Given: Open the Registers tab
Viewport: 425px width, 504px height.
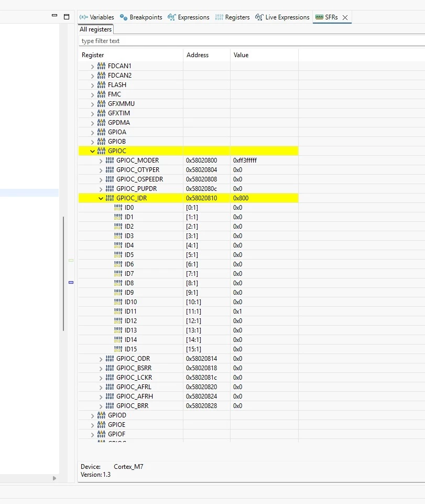Looking at the screenshot, I should tap(232, 17).
